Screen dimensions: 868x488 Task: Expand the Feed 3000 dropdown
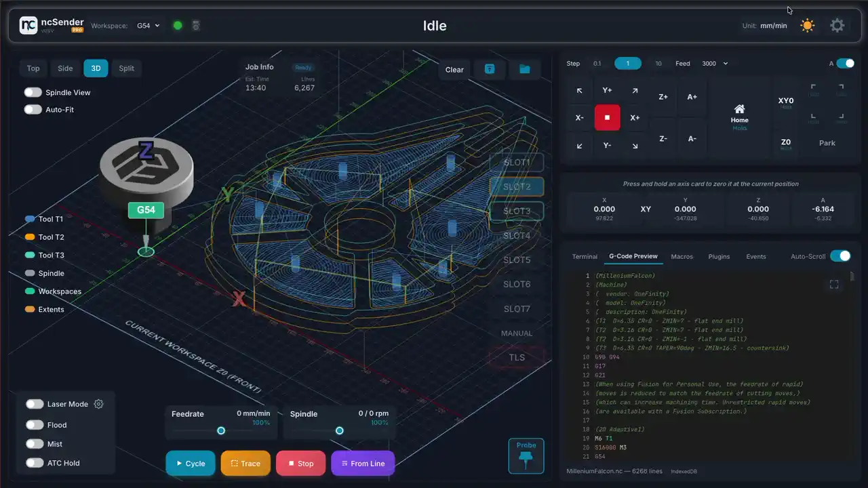pyautogui.click(x=715, y=63)
